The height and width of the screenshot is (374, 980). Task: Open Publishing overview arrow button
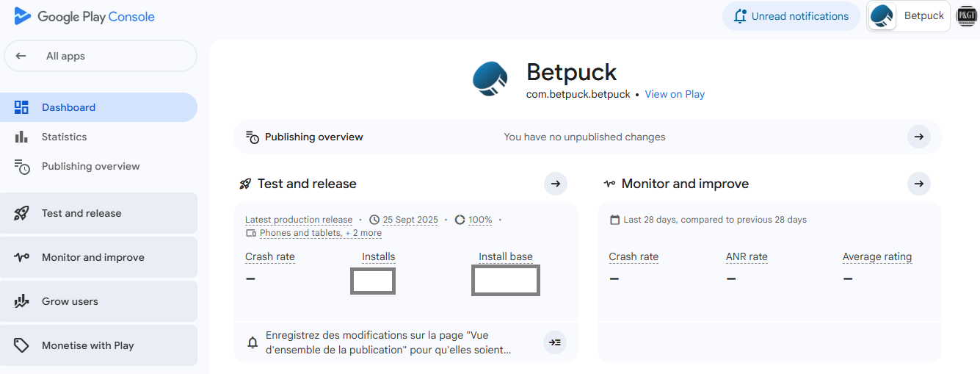[x=918, y=137]
